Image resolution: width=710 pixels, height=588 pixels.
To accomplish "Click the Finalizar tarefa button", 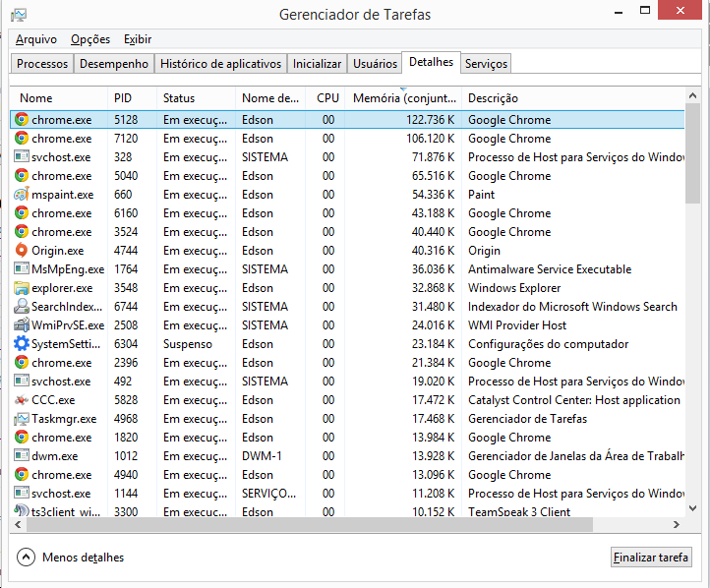I will tap(651, 558).
